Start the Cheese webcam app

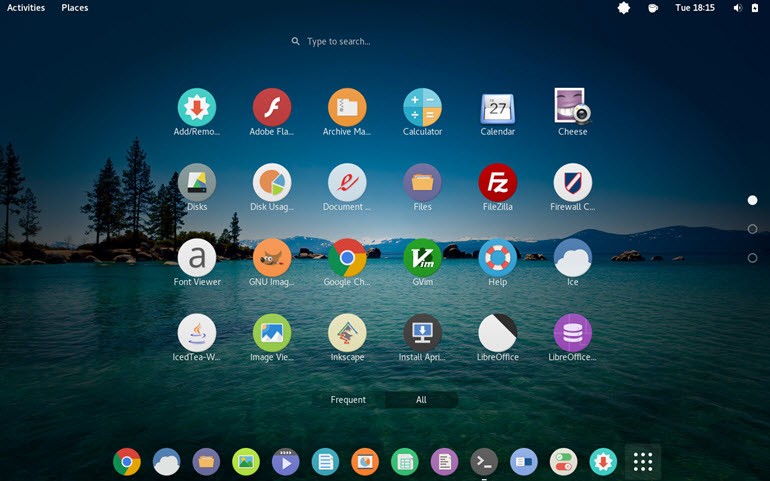[x=573, y=106]
